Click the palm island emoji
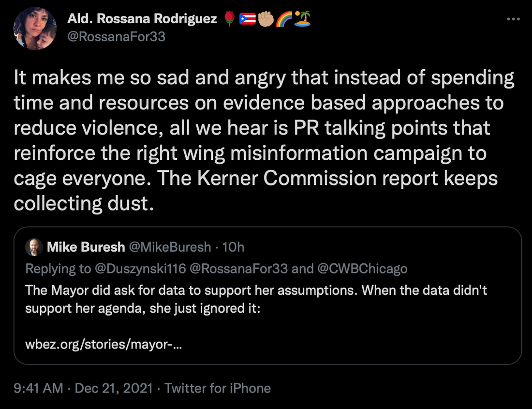This screenshot has width=532, height=409. point(302,19)
